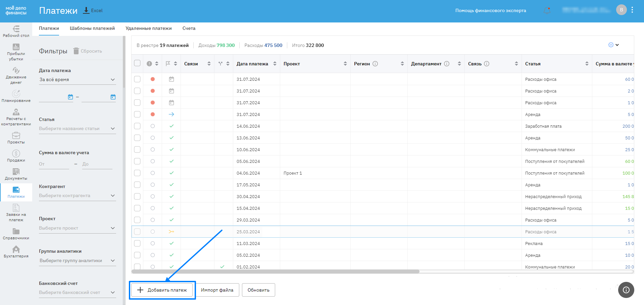
Task: Open Рабочий стол in the sidebar
Action: [x=16, y=31]
